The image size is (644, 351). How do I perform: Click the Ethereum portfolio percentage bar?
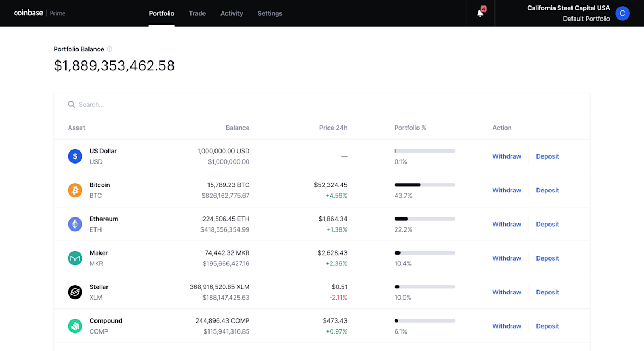pos(425,219)
